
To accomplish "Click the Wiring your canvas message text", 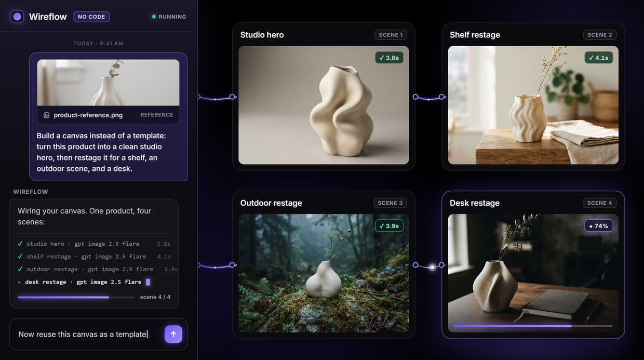I will coord(85,216).
